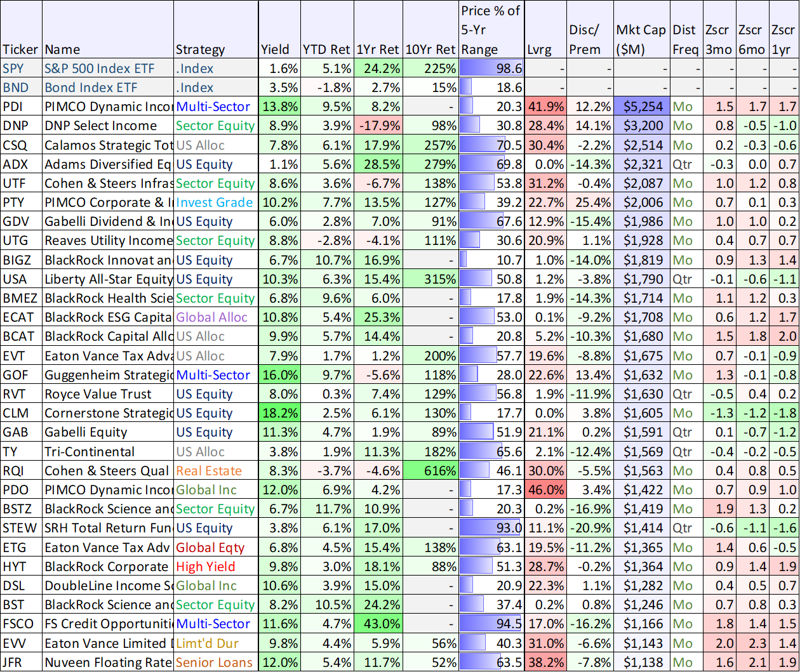Screen dimensions: 800x672
Task: Click the BSTZ ticker cell
Action: [x=21, y=509]
